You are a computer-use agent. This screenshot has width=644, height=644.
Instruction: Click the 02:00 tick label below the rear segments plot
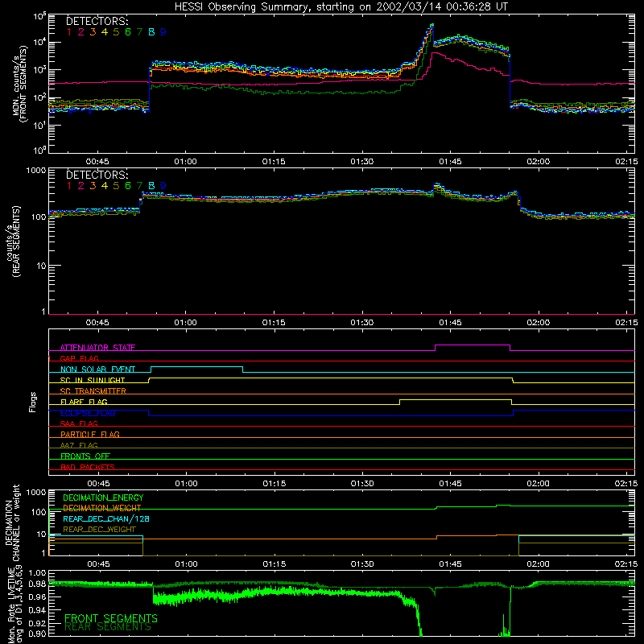539,323
